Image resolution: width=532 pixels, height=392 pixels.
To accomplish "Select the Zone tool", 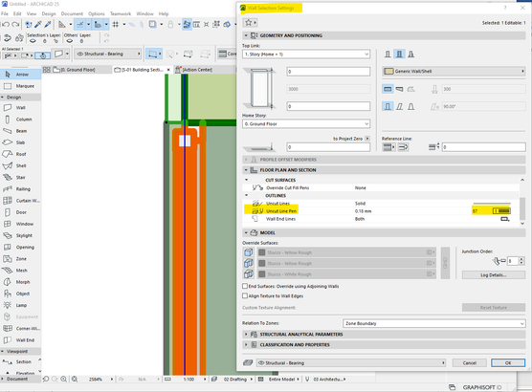I will [x=20, y=259].
